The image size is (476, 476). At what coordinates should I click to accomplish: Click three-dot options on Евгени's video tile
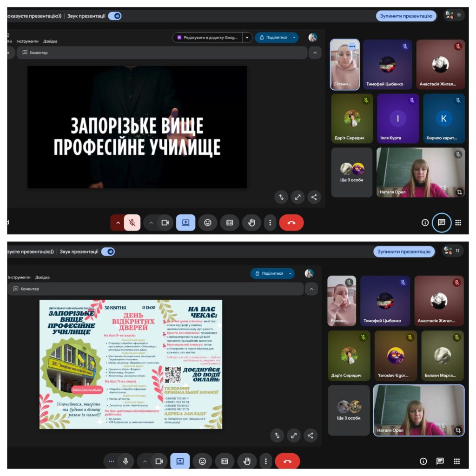[x=352, y=46]
